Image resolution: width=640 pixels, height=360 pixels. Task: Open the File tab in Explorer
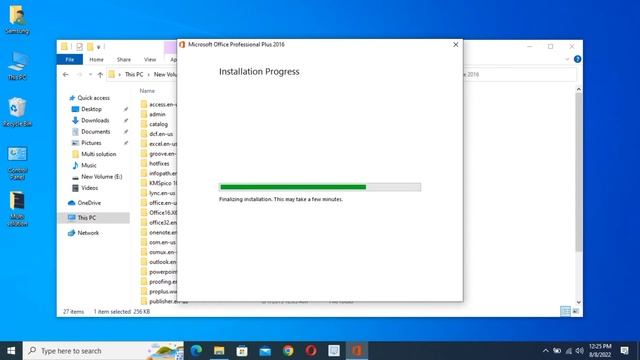pyautogui.click(x=70, y=60)
